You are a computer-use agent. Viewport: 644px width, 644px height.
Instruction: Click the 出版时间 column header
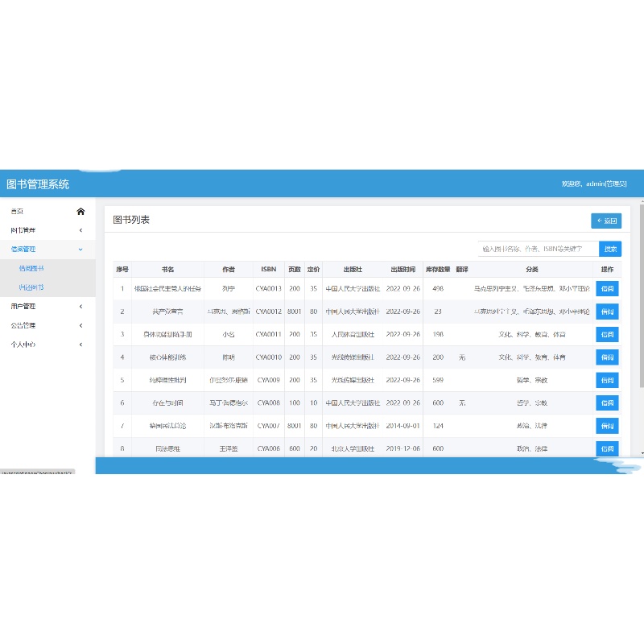pyautogui.click(x=403, y=270)
